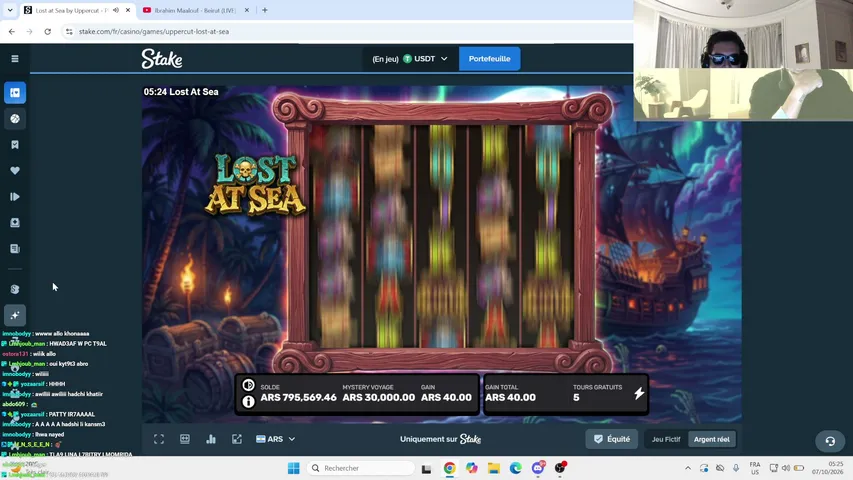Open Microsoft Edge from the taskbar
Viewport: 853px width, 480px height.
(x=516, y=468)
